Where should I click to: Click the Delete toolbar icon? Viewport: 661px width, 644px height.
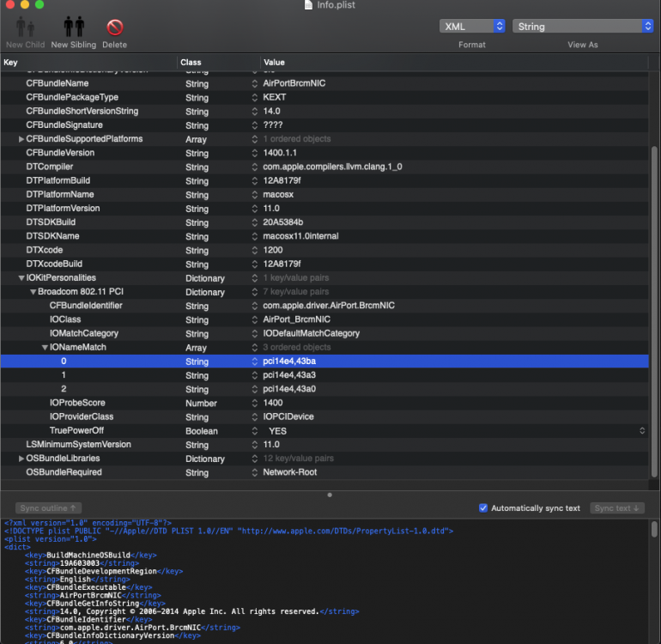click(x=115, y=27)
